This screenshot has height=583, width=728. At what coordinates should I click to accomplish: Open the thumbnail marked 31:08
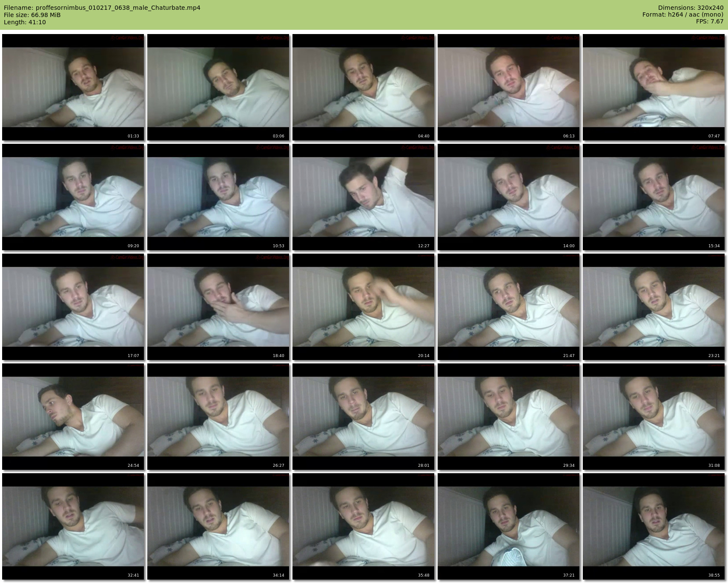[x=653, y=417]
